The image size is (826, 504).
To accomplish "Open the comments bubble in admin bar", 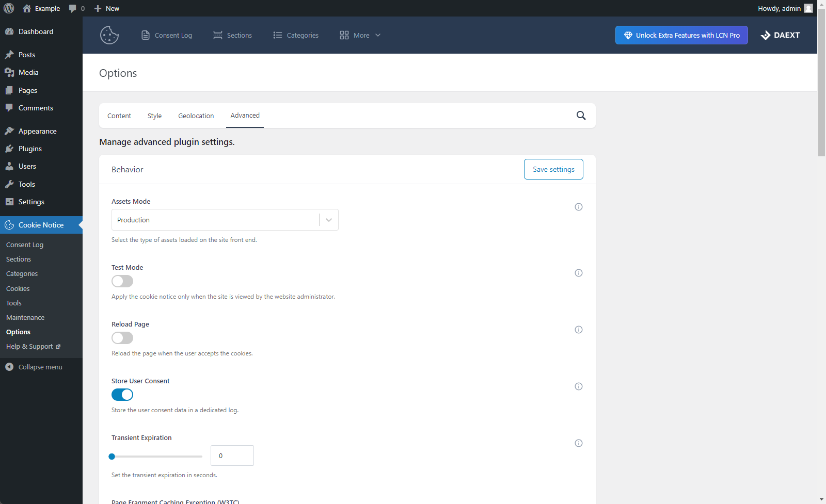I will (73, 8).
